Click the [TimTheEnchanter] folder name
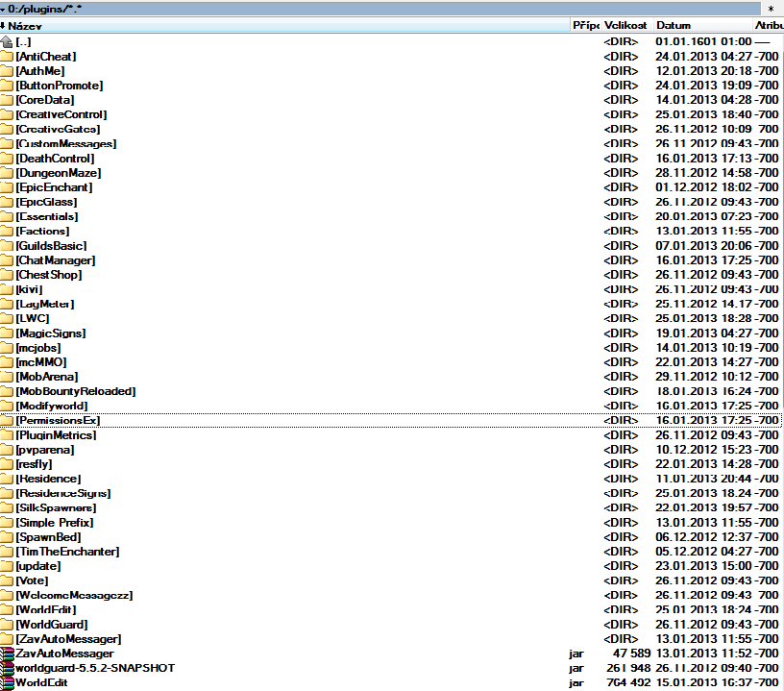Screen dimensions: 784x691 [x=67, y=552]
